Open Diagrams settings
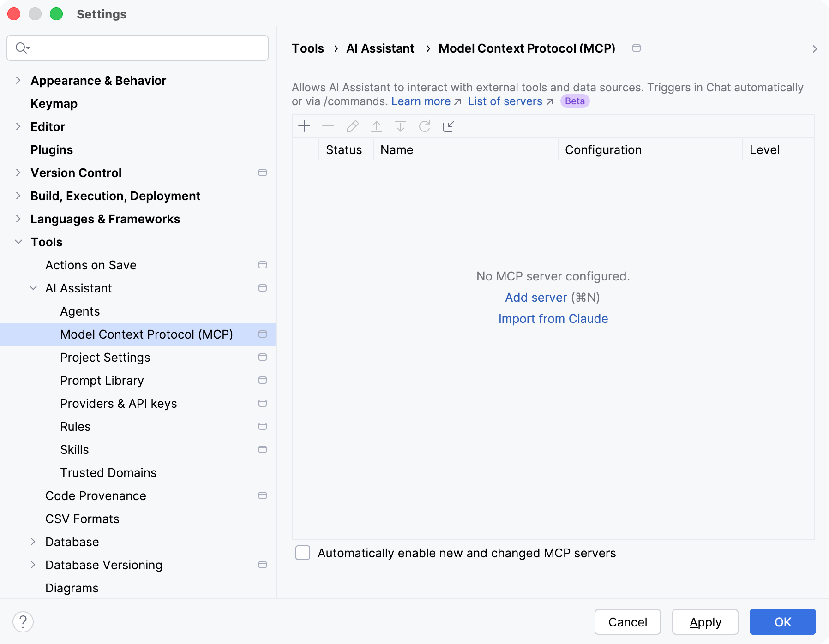The height and width of the screenshot is (644, 829). tap(72, 588)
